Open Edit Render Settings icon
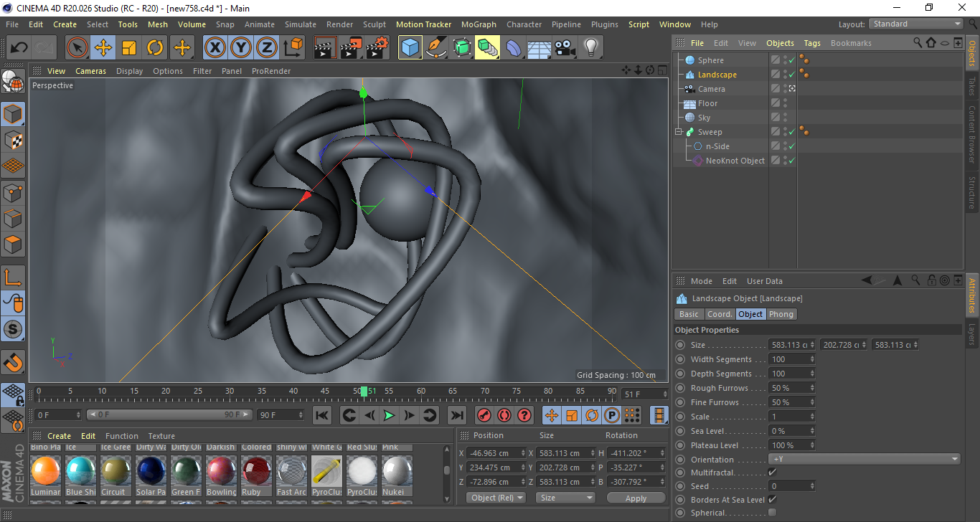980x522 pixels. pos(377,48)
